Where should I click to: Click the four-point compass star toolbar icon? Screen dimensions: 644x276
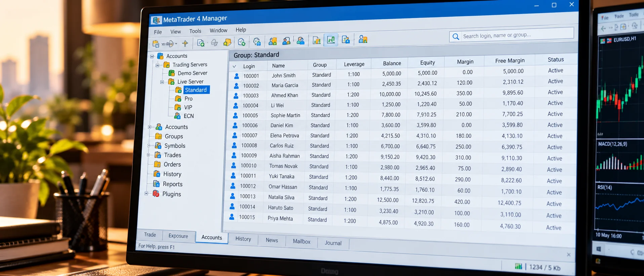185,43
